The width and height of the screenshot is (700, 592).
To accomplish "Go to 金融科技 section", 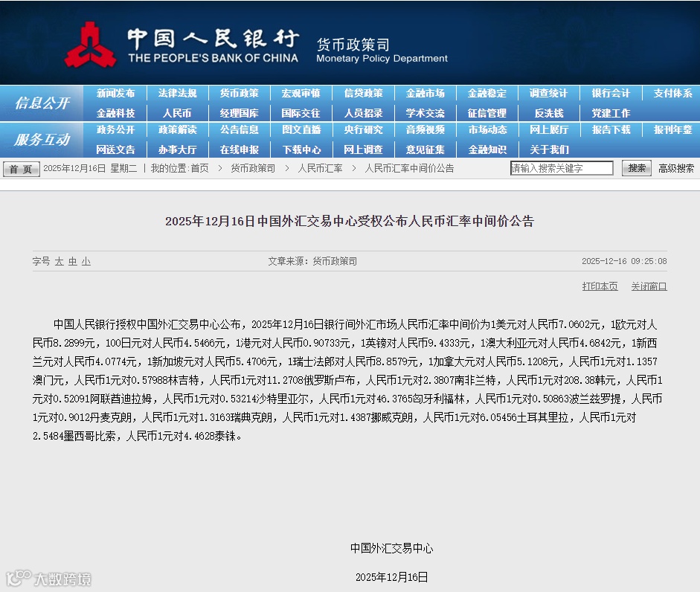I will point(115,113).
